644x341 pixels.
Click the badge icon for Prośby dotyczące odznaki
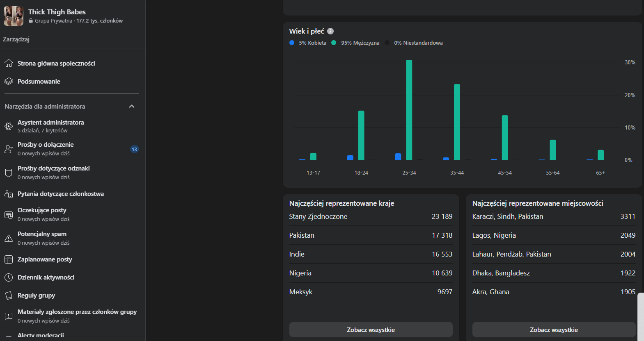(9, 173)
